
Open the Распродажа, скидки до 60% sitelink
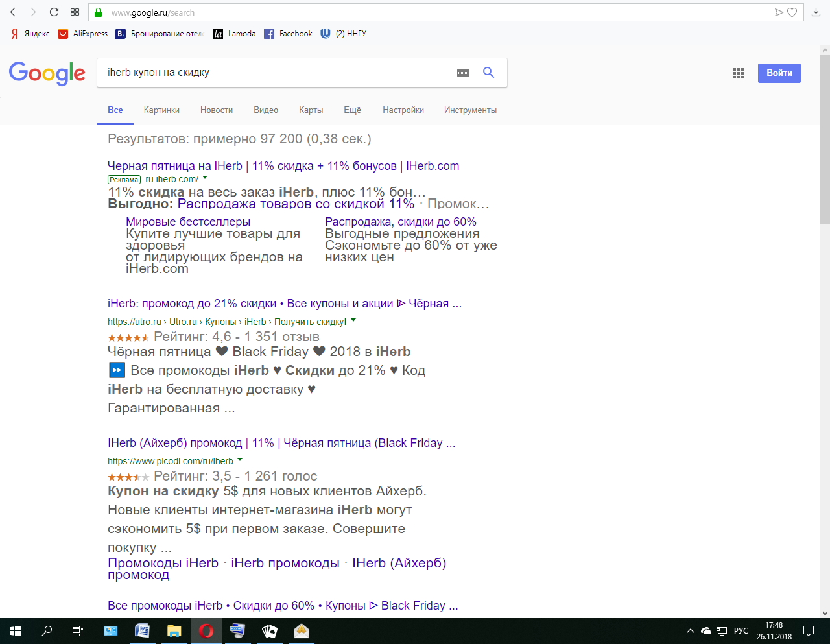[401, 222]
